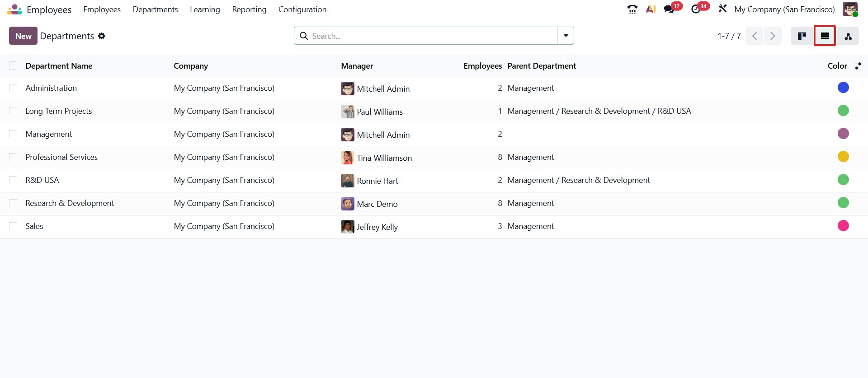The width and height of the screenshot is (868, 378).
Task: Open the company switcher My Company (San Francisco)
Action: [784, 9]
